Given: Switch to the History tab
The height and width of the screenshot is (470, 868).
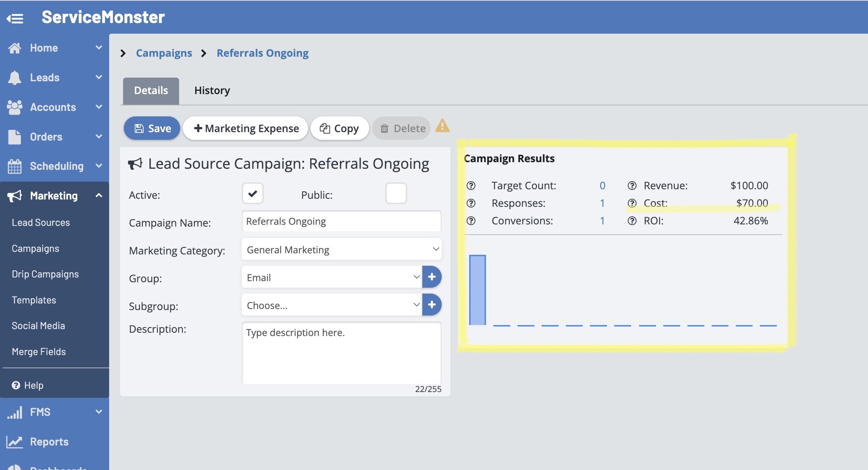Looking at the screenshot, I should (212, 90).
